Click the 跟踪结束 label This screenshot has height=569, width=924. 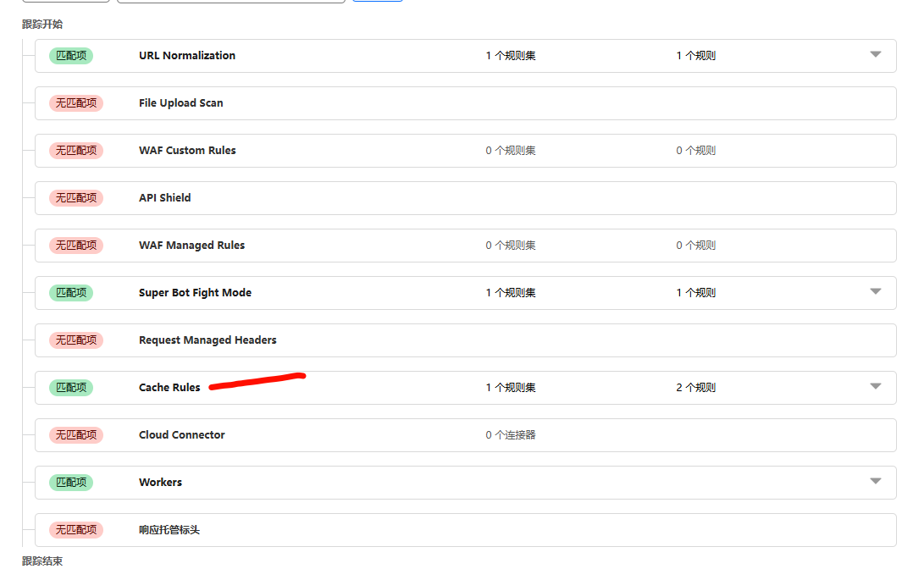click(x=41, y=561)
